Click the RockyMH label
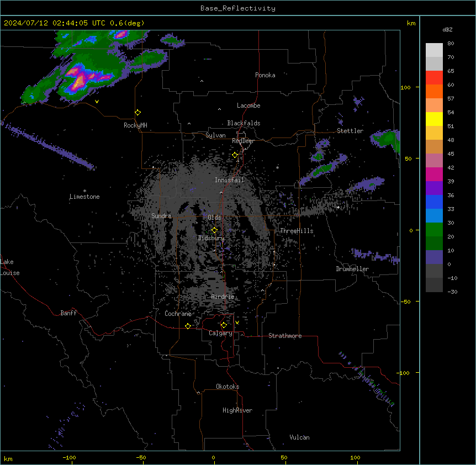The height and width of the screenshot is (465, 476). pyautogui.click(x=135, y=125)
